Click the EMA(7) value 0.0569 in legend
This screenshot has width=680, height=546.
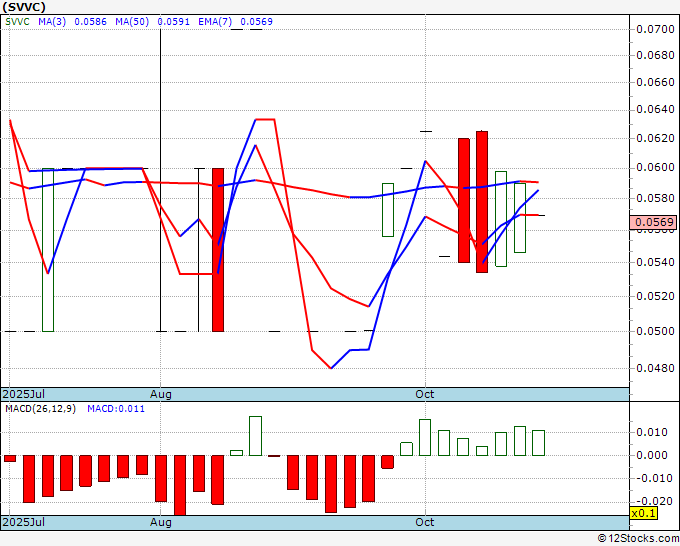[x=256, y=22]
